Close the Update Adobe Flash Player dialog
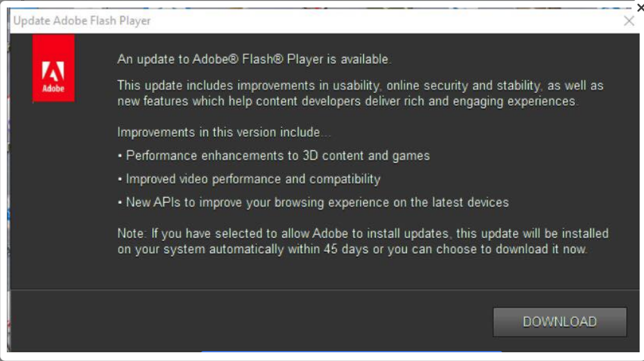 [x=629, y=21]
